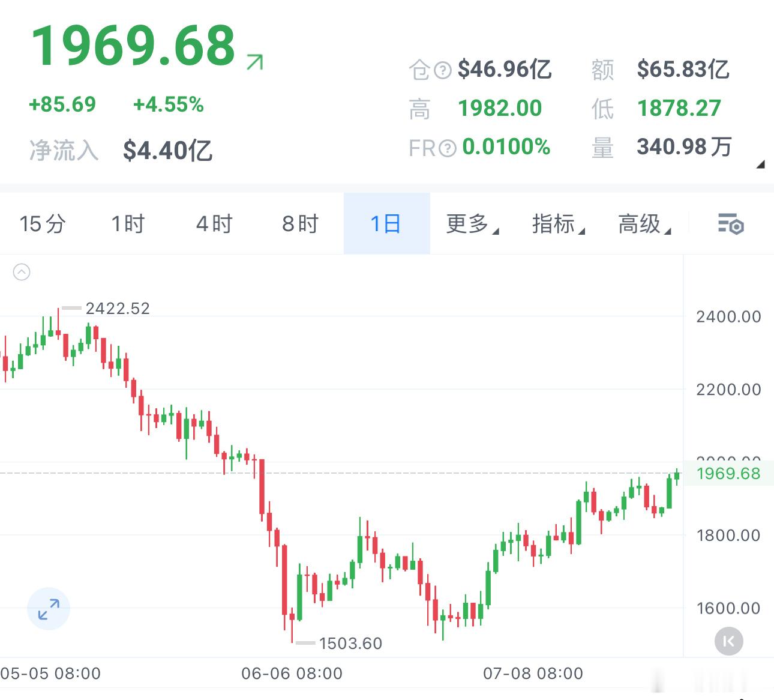Jump to latest candle button

coord(729,642)
